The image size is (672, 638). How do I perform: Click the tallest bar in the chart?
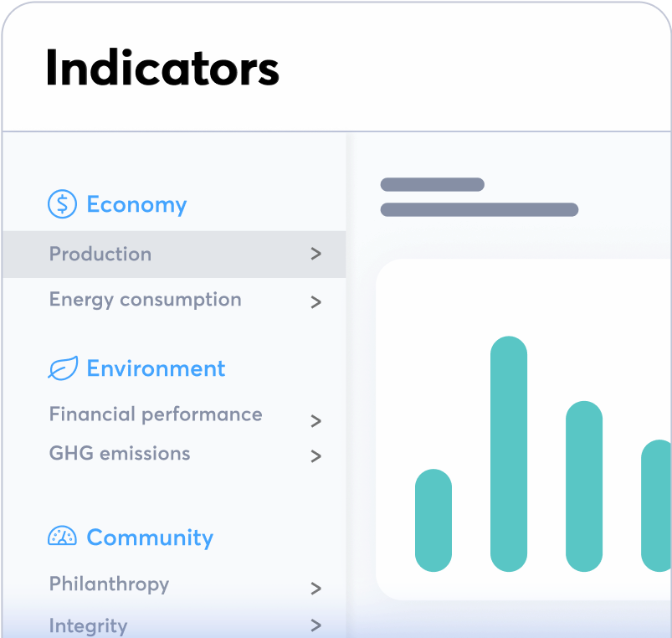[x=509, y=453]
